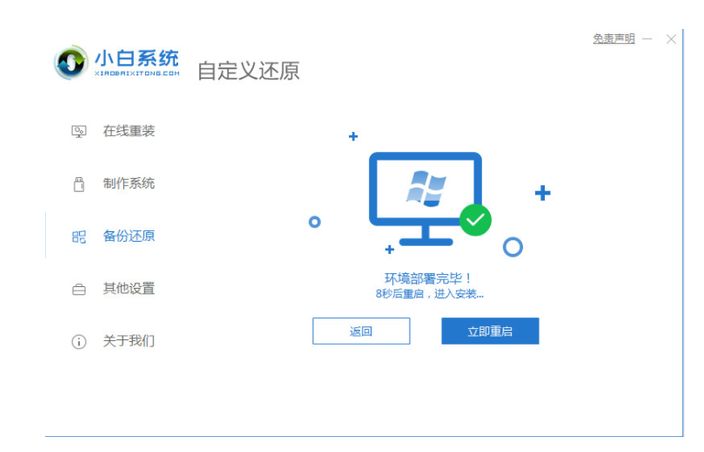Click the Windows monitor illustration
This screenshot has width=704, height=452.
425,199
